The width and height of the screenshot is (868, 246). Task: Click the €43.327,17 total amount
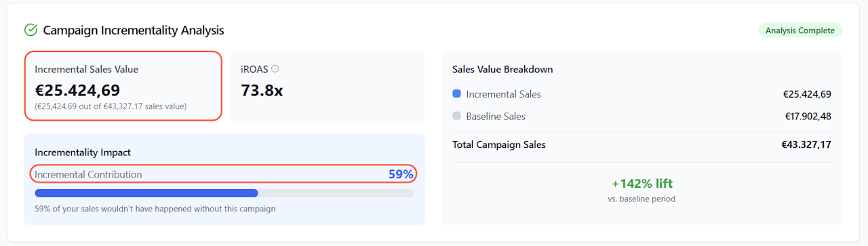click(806, 144)
